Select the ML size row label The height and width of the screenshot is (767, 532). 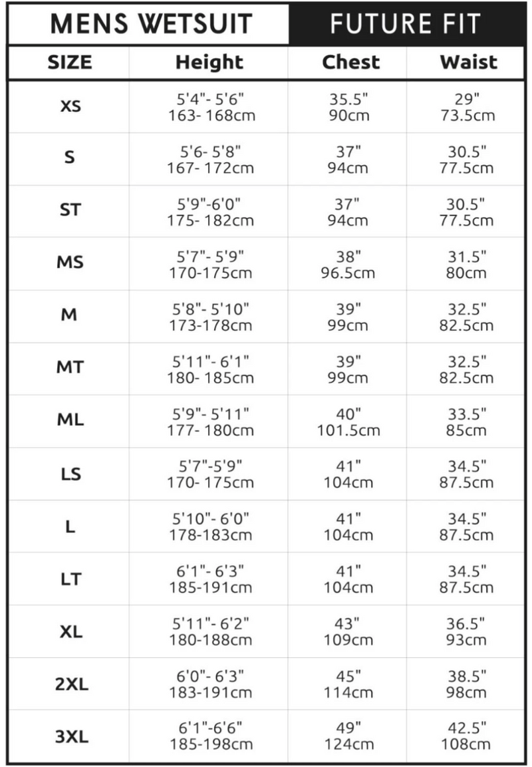point(70,420)
